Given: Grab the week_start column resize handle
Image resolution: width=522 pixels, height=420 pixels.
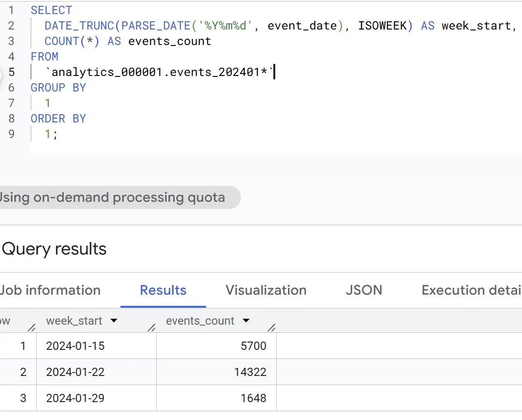Looking at the screenshot, I should coord(151,328).
